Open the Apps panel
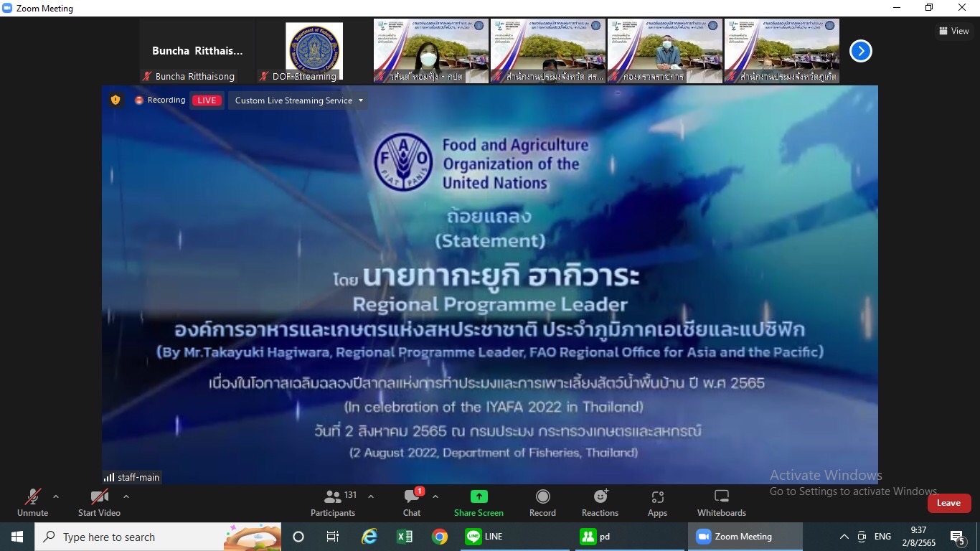 (657, 503)
